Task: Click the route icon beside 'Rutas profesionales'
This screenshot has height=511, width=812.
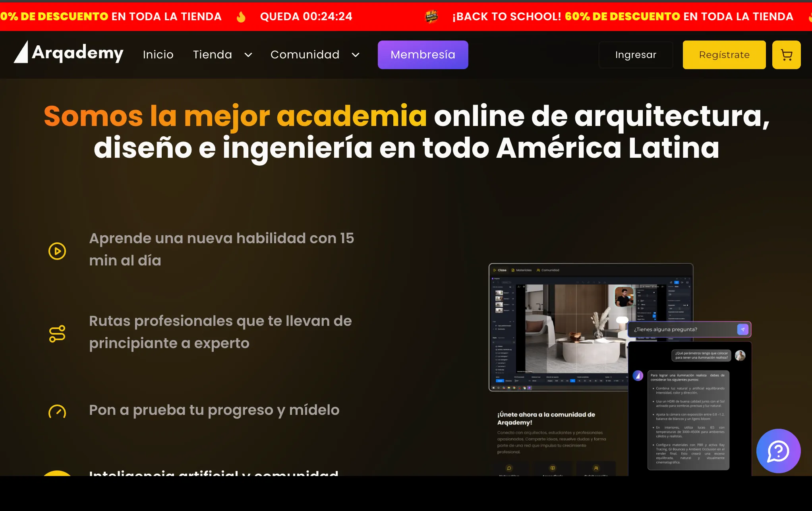Action: pyautogui.click(x=57, y=334)
